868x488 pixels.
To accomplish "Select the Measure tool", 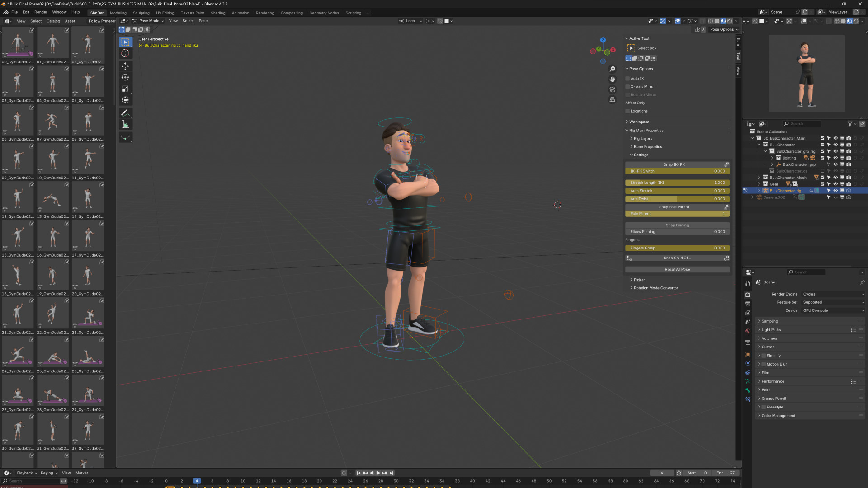I will pos(125,125).
